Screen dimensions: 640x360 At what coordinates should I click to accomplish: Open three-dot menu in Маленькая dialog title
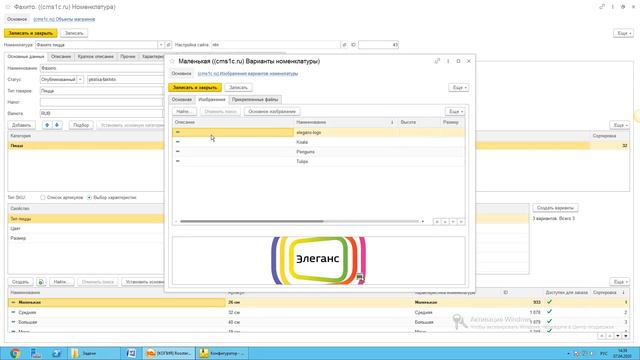coord(448,61)
